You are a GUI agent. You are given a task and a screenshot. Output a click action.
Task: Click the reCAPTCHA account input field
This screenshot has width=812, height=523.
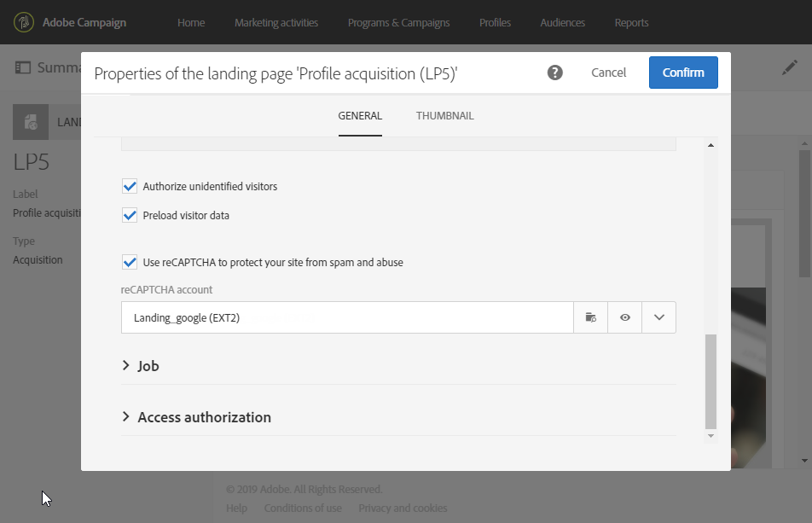347,317
